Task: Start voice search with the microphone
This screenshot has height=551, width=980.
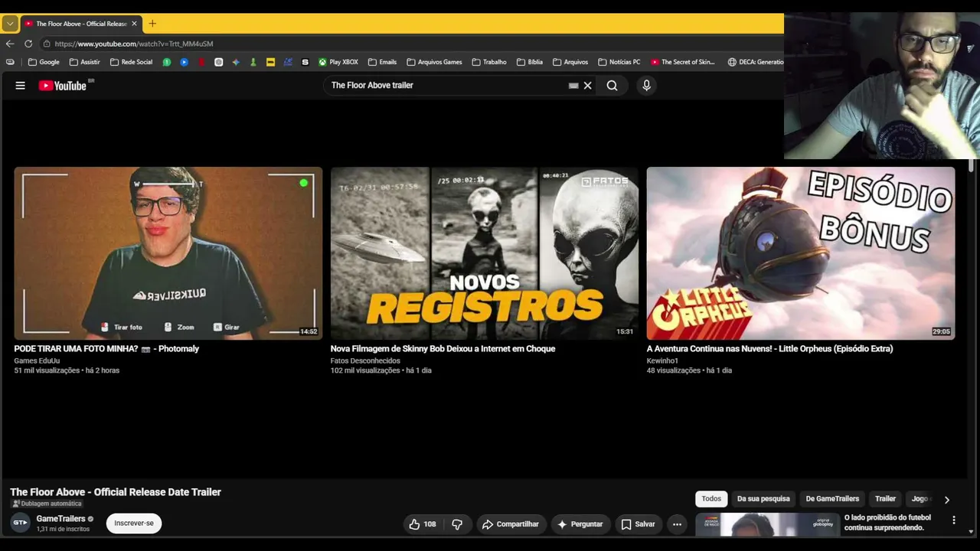Action: click(x=646, y=86)
